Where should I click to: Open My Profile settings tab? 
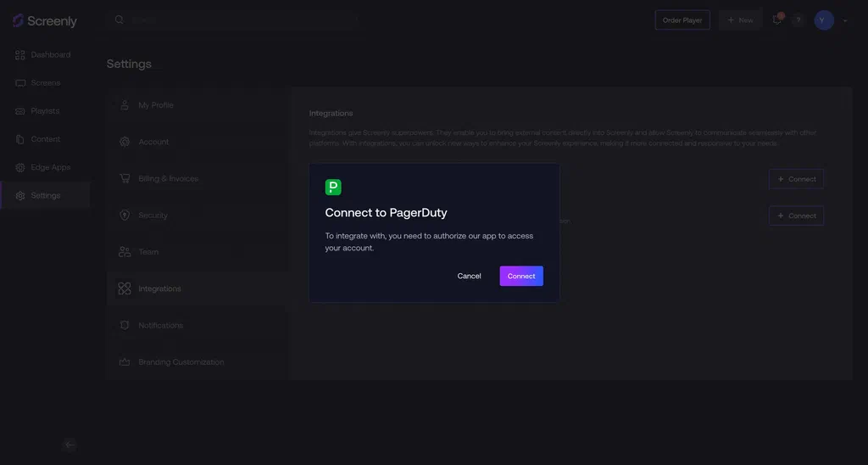(197, 105)
